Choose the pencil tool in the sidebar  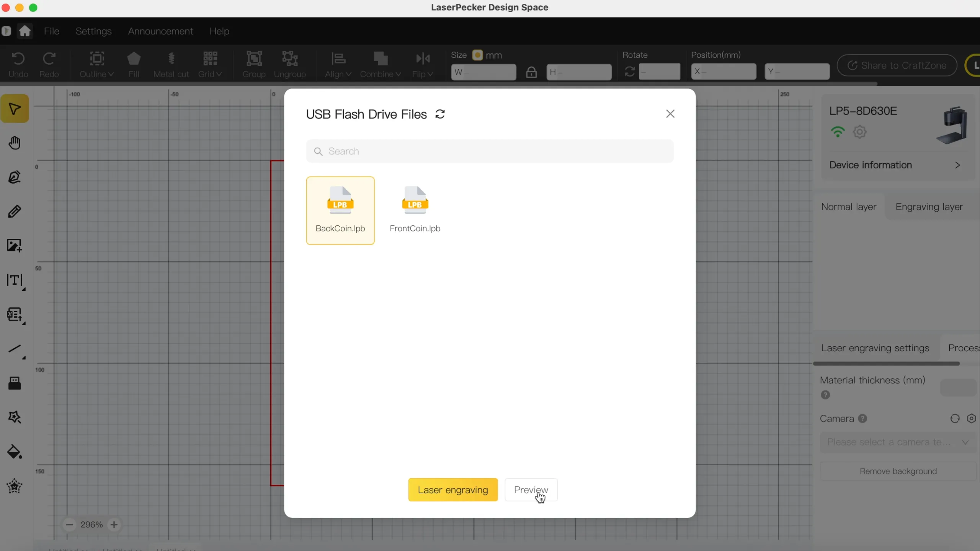point(15,211)
